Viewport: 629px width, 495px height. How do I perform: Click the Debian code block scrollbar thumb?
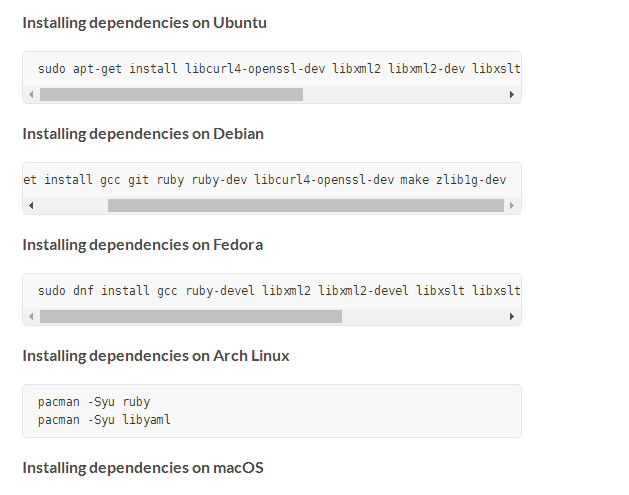(305, 205)
